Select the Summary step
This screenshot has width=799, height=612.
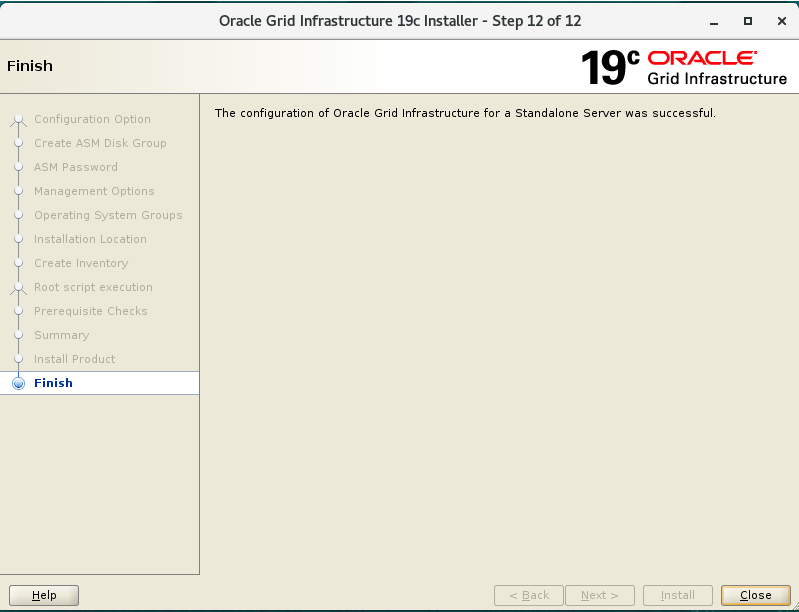point(62,335)
